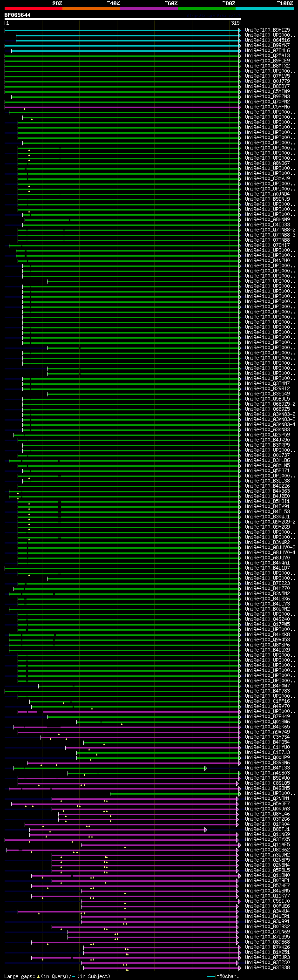This screenshot has height=980, width=298.
Task: Click the orange ~40% identity legend segment
Action: click(91, 8)
